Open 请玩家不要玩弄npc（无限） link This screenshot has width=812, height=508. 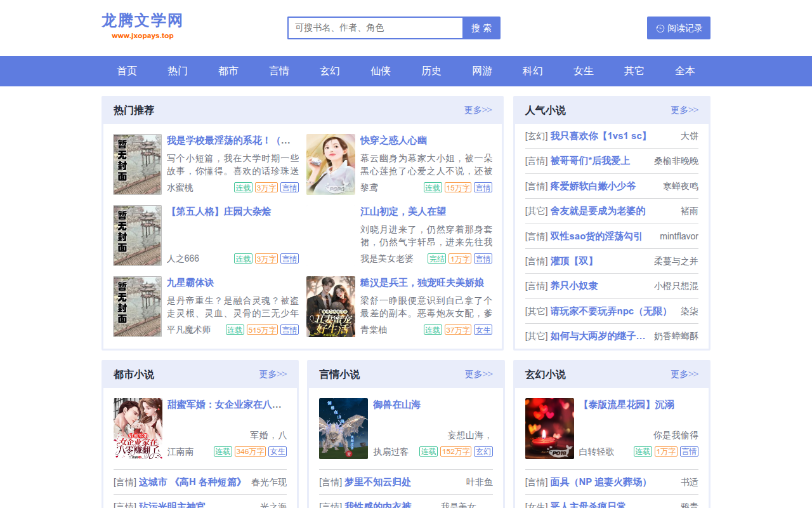(609, 311)
